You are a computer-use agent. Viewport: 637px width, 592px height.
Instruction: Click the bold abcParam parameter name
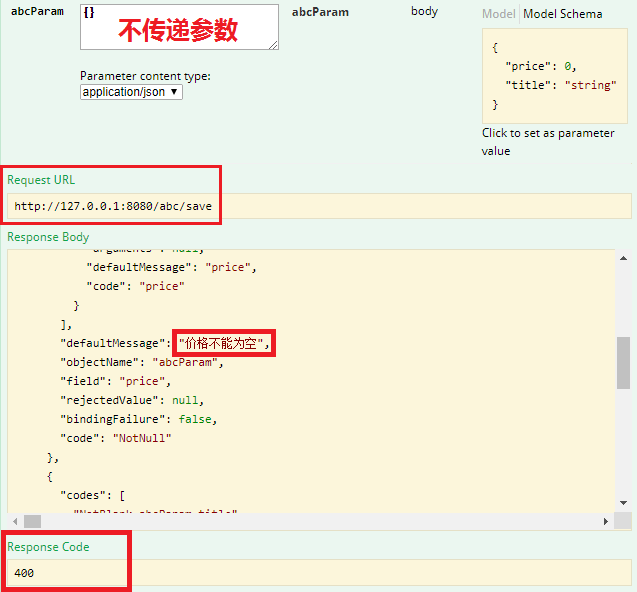(x=37, y=11)
